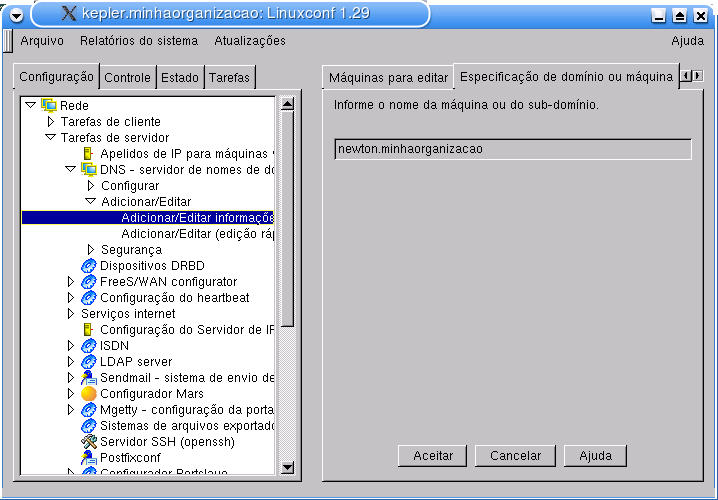The height and width of the screenshot is (500, 718).
Task: Click tree scrollbar up arrow
Action: (x=287, y=104)
